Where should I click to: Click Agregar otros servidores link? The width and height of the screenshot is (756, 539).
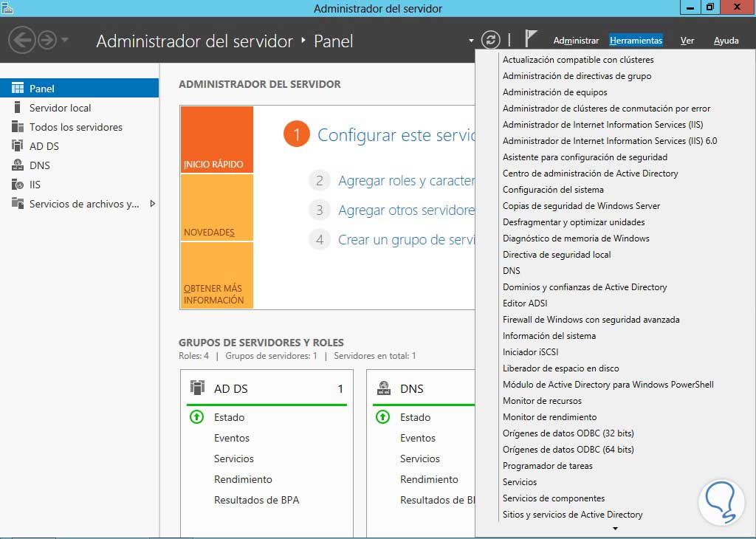[407, 210]
